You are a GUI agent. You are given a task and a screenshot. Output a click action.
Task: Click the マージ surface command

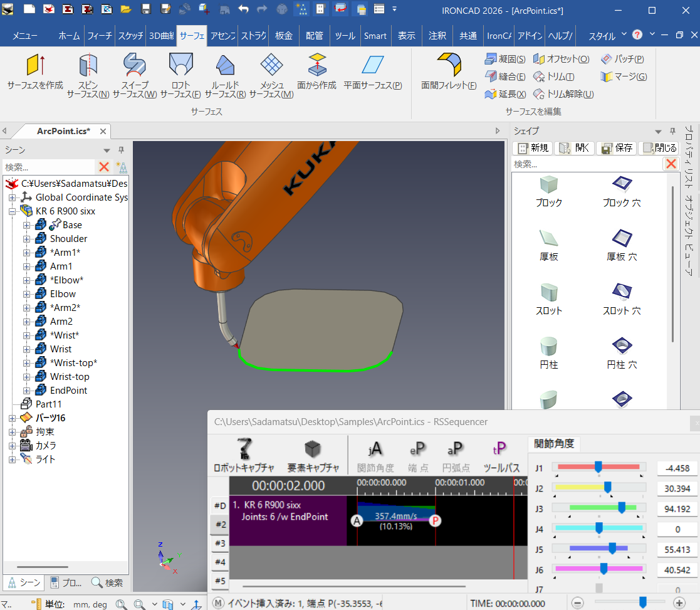coord(624,76)
